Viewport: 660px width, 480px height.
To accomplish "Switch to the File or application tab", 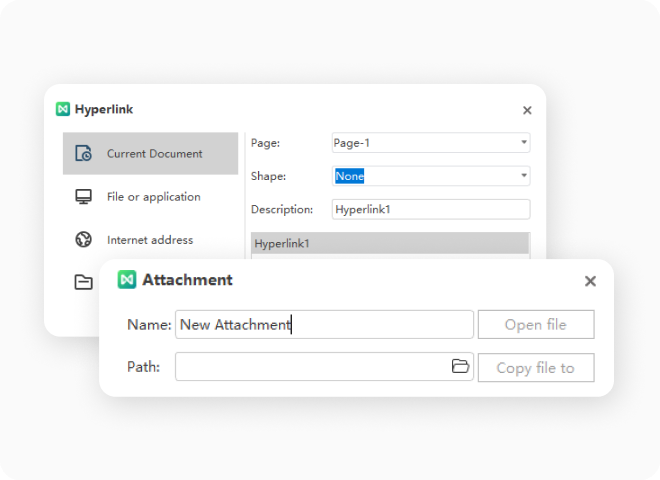I will tap(154, 197).
